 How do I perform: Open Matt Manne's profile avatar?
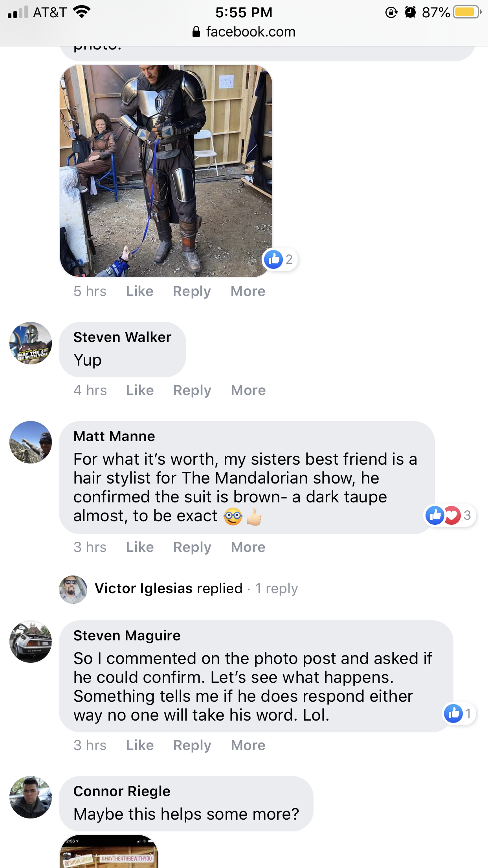31,442
